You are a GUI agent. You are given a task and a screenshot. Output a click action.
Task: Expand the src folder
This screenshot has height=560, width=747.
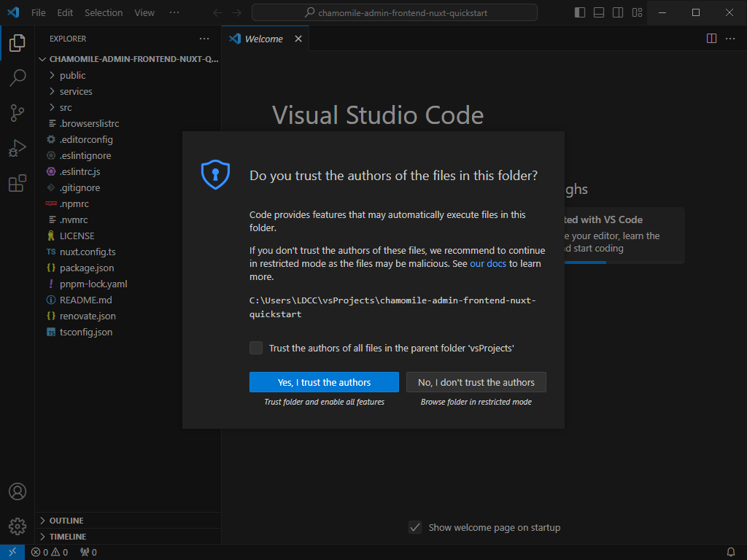[x=128, y=108]
